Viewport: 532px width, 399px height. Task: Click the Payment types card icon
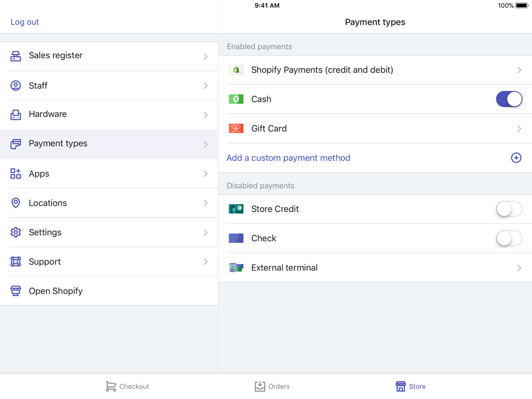coord(16,144)
